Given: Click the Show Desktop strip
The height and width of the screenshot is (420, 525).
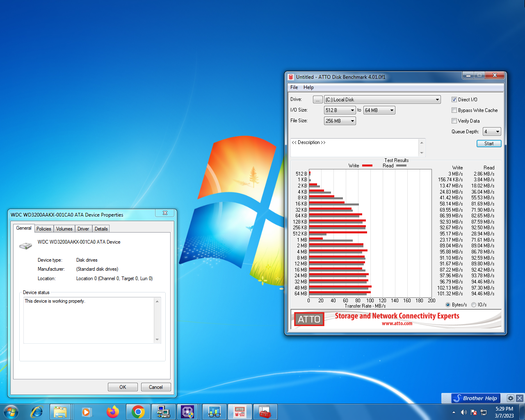Looking at the screenshot, I should point(522,412).
